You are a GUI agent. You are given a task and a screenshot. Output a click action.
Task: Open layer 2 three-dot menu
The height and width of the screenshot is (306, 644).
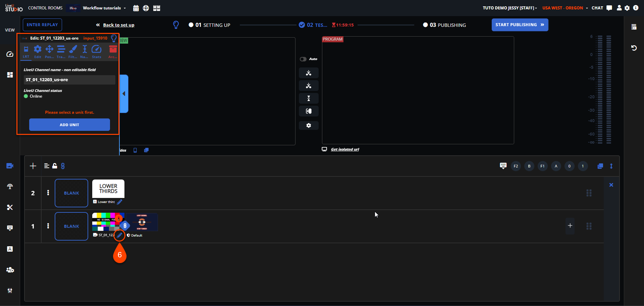coord(48,193)
